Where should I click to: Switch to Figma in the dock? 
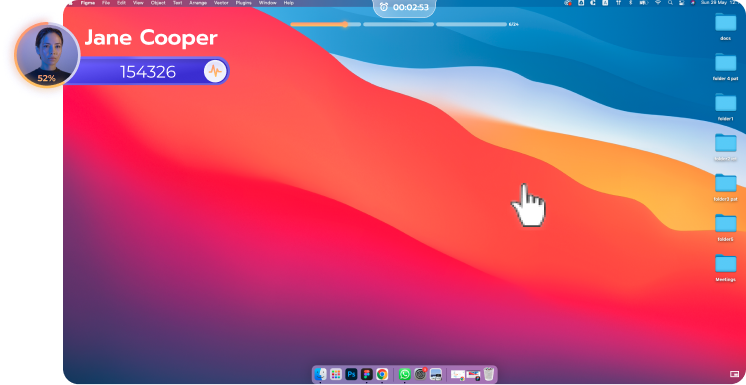[x=366, y=375]
